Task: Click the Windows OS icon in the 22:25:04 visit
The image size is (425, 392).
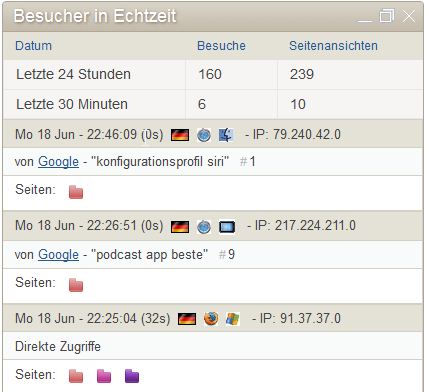Action: (233, 319)
